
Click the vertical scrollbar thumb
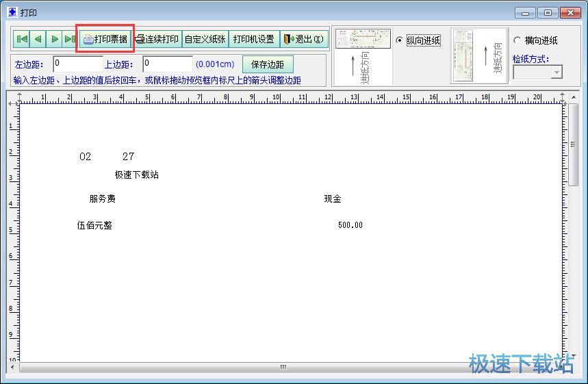tap(573, 144)
